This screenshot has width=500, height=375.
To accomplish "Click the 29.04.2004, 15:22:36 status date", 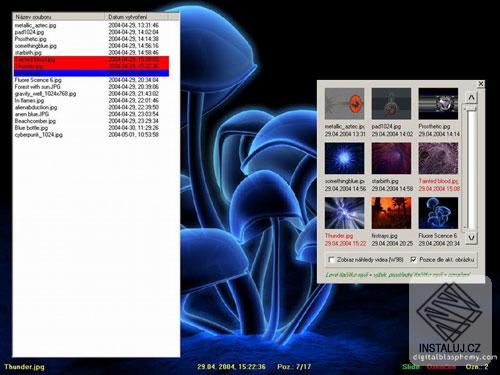I will 231,367.
